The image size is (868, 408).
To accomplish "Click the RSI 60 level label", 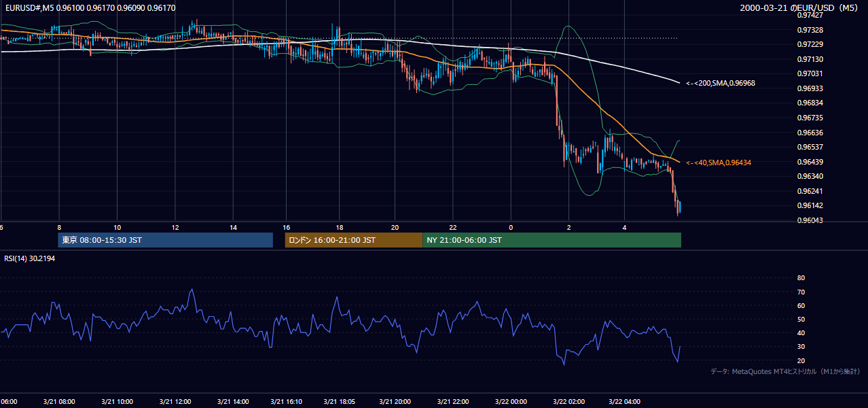I will [801, 305].
